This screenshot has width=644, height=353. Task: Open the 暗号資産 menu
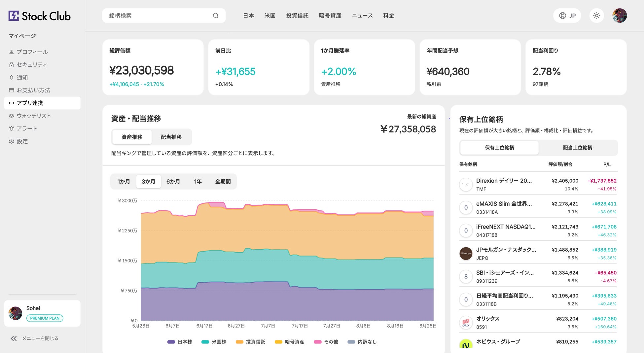coord(330,16)
